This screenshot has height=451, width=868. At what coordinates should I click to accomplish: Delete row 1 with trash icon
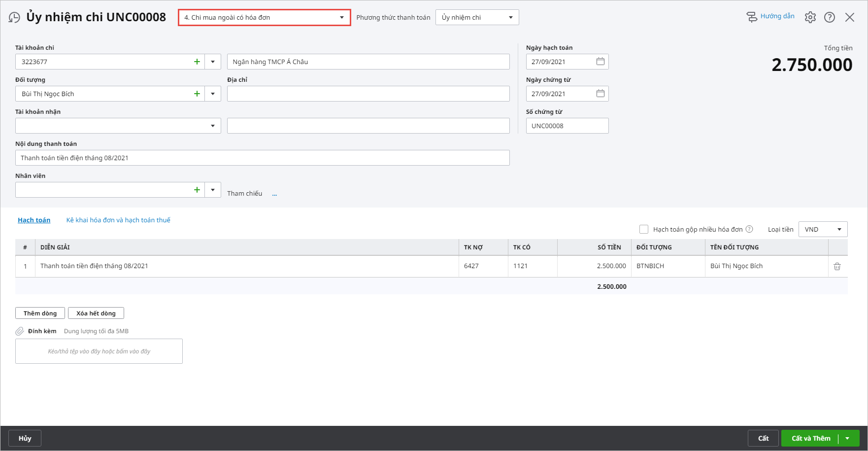(x=837, y=266)
